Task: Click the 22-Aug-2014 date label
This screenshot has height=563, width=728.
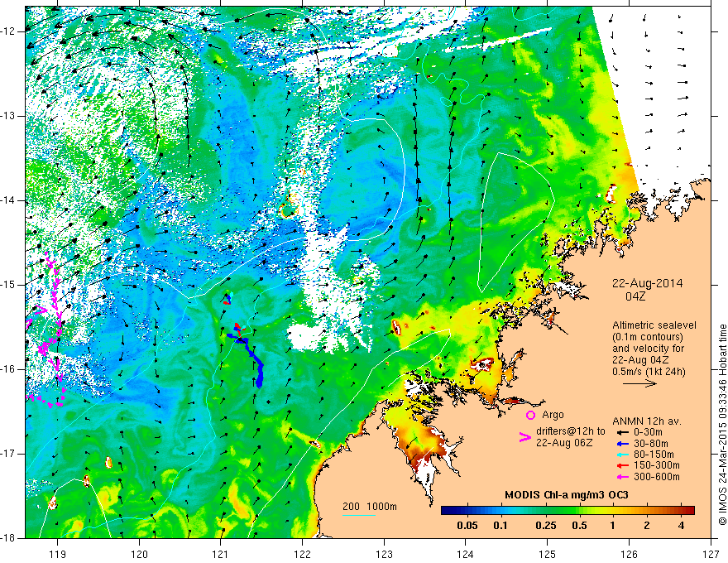Action: click(x=647, y=283)
